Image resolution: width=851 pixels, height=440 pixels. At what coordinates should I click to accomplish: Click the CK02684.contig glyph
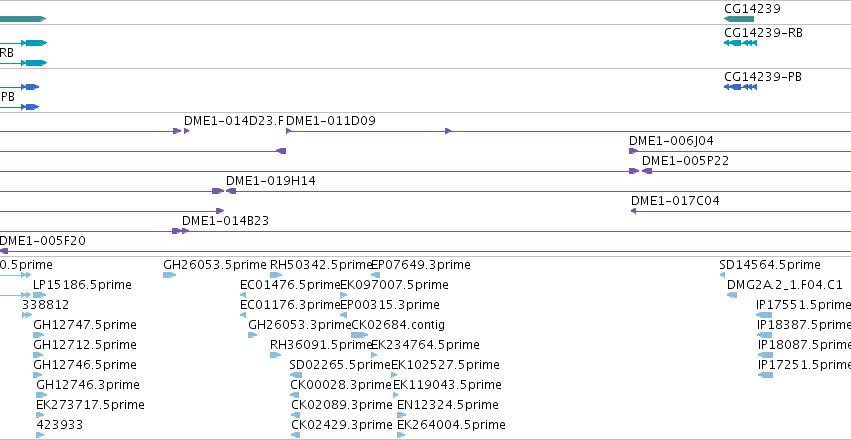point(360,335)
